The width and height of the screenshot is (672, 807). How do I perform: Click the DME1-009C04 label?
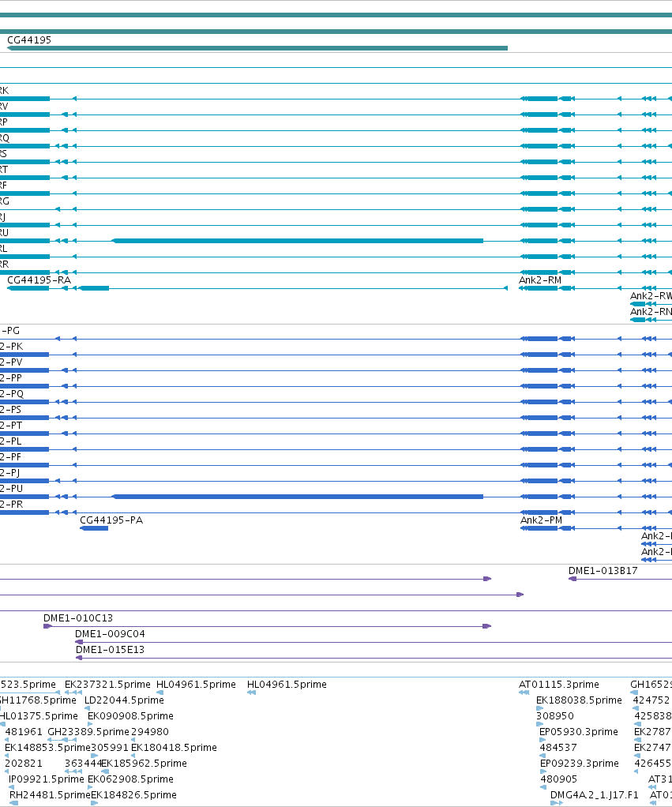tap(110, 634)
